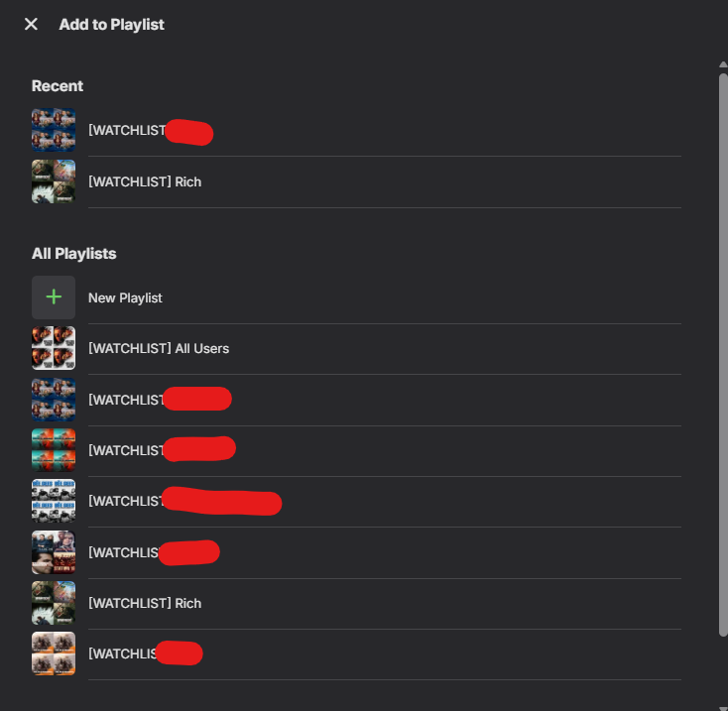The image size is (728, 711).
Task: Close the Add to Playlist dialog
Action: [31, 24]
